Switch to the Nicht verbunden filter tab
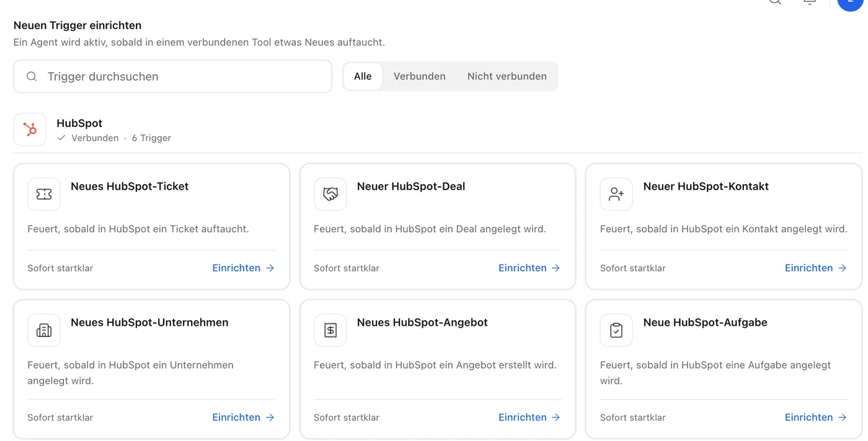The image size is (868, 441). [507, 76]
